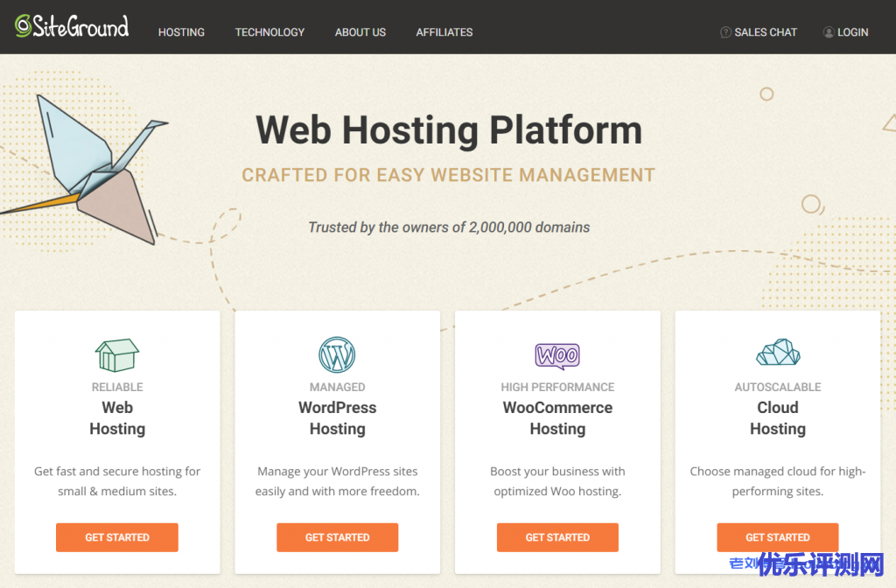The image size is (896, 588).
Task: Click the MANAGED label
Action: click(x=337, y=387)
